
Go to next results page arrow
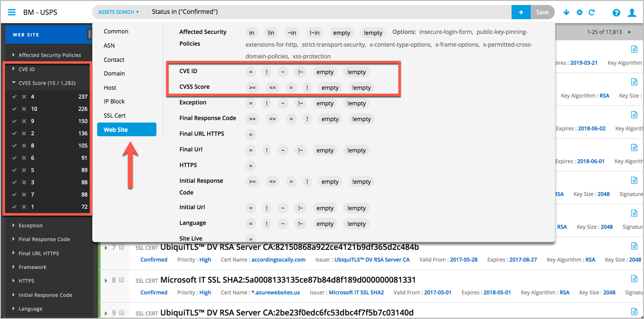click(629, 32)
